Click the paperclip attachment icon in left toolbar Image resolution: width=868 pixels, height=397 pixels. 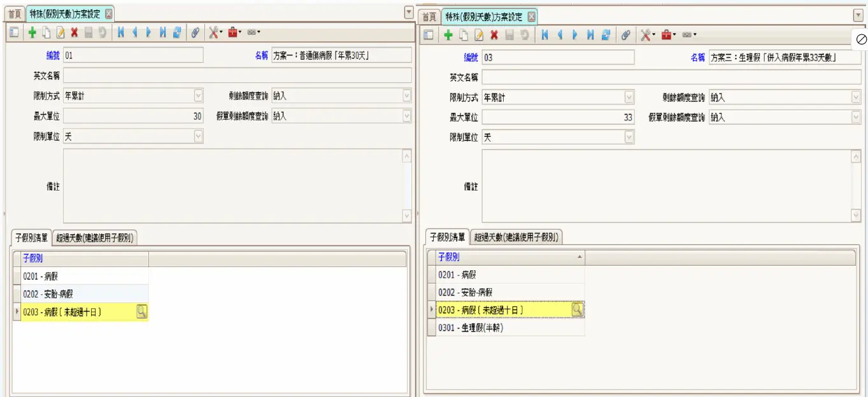click(x=196, y=32)
